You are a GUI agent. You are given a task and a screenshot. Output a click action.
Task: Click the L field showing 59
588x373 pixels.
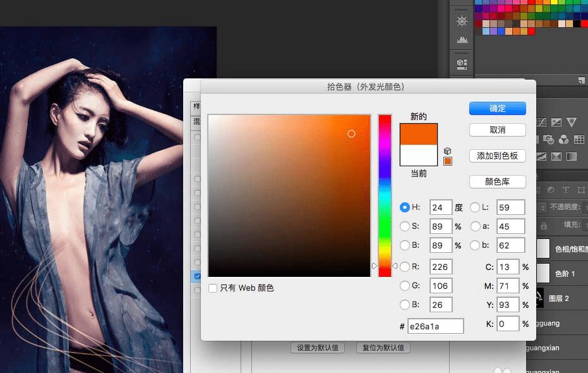tap(510, 207)
